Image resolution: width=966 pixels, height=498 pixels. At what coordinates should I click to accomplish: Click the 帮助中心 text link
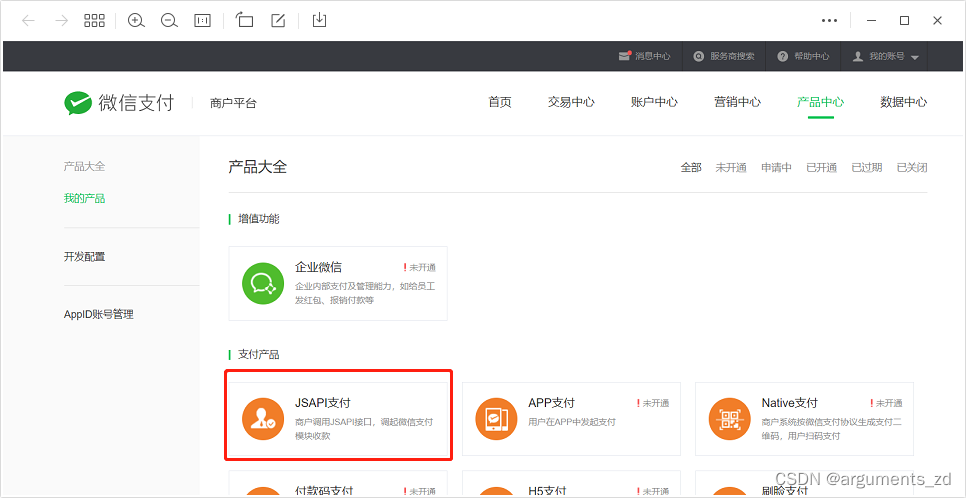tap(811, 56)
